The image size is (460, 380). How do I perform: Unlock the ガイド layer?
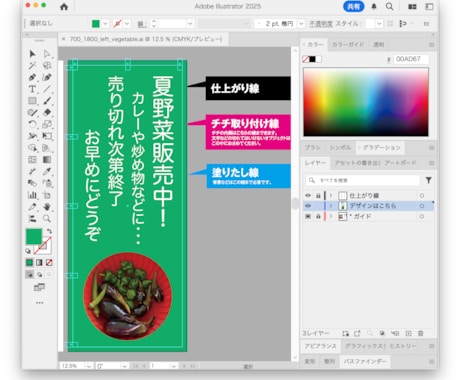[x=318, y=216]
